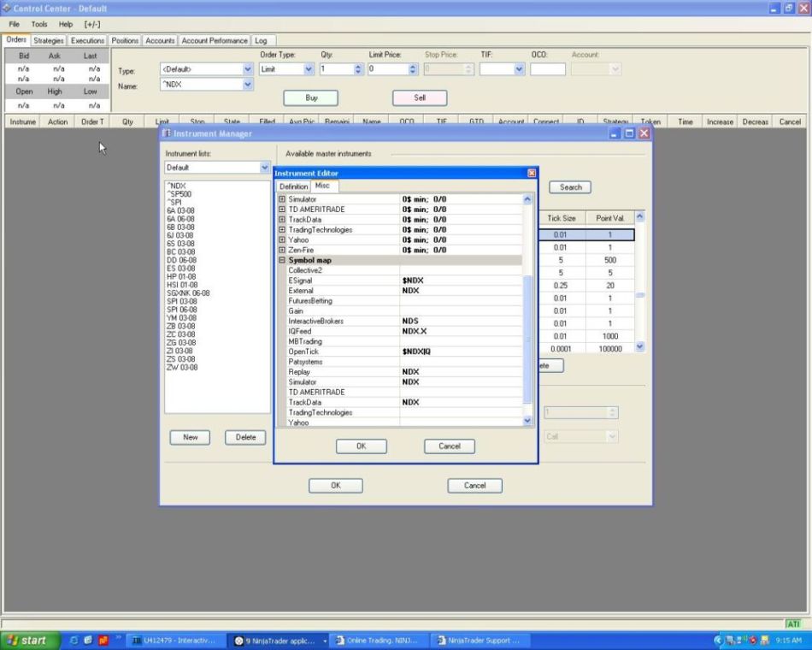Switch to the Accounts tab

[160, 40]
